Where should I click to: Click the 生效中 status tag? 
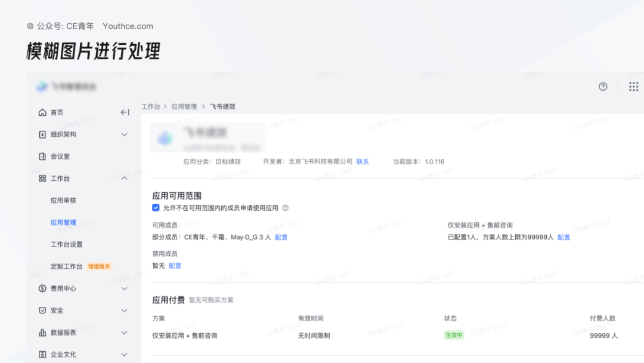(x=454, y=335)
